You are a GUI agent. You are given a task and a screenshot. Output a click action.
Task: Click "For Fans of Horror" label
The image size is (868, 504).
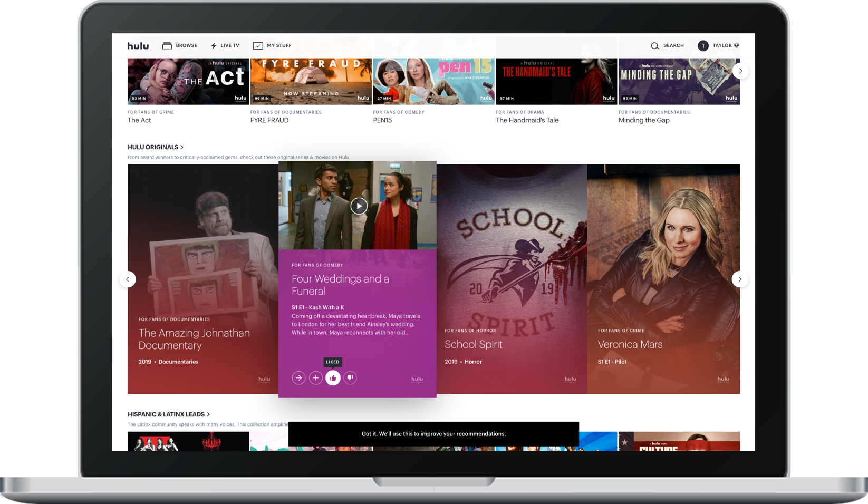[x=470, y=331]
